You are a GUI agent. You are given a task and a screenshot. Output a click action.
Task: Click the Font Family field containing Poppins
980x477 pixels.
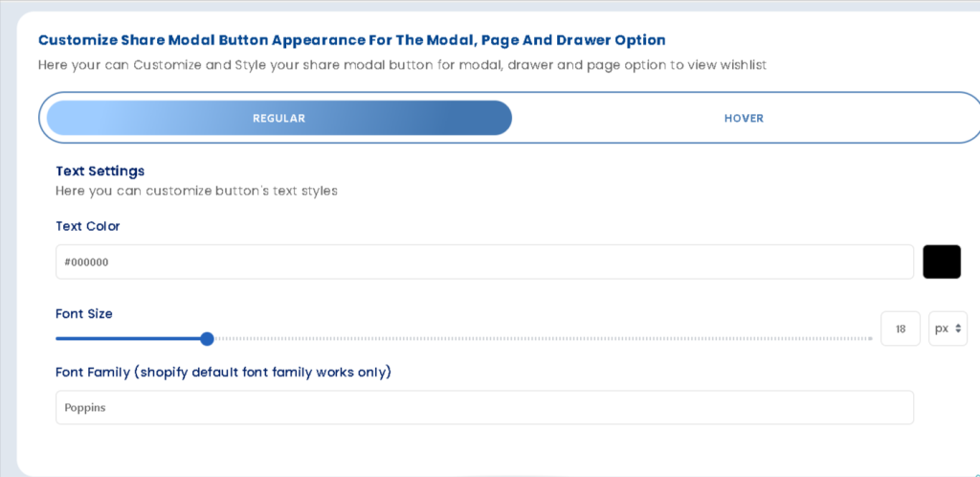click(484, 407)
